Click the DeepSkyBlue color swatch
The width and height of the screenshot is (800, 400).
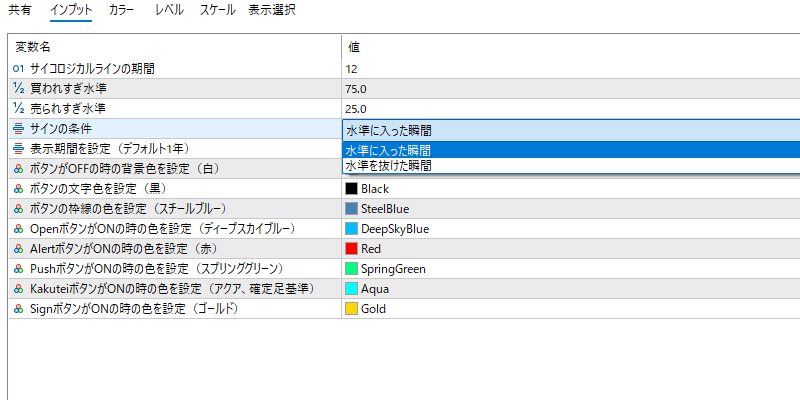point(352,229)
